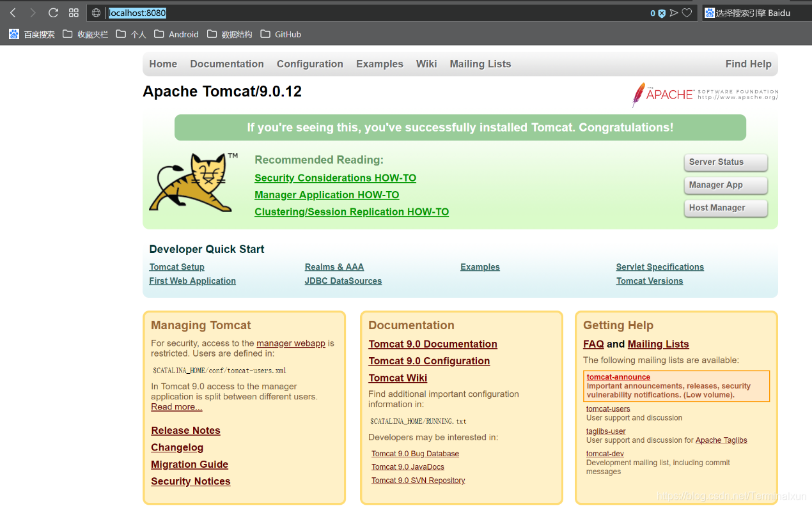Open the FAQ link under Getting Help
The width and height of the screenshot is (812, 508).
click(593, 344)
